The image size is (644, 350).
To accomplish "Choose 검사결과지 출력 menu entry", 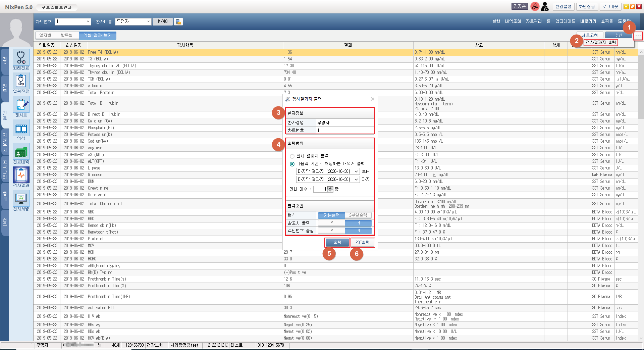I will [x=600, y=43].
